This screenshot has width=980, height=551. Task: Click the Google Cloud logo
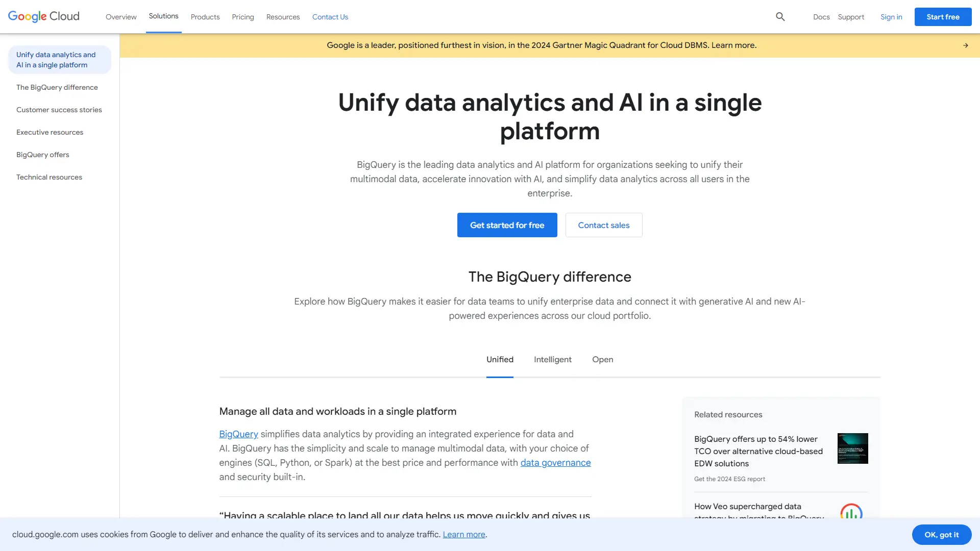(x=44, y=16)
